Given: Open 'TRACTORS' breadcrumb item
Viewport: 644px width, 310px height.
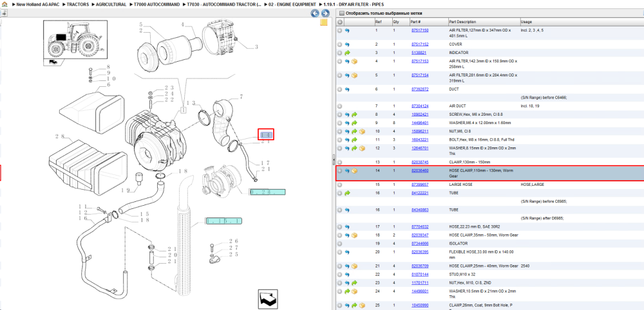Looking at the screenshot, I should [x=78, y=4].
